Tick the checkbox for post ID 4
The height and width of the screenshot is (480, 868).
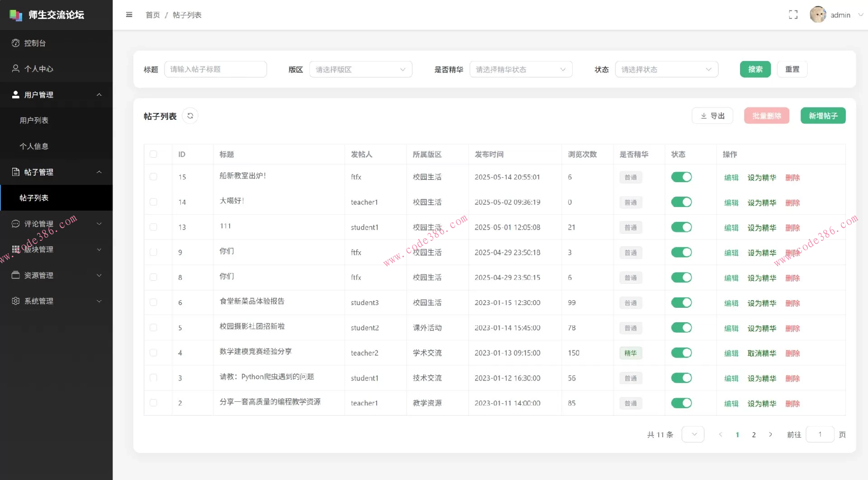click(x=153, y=353)
